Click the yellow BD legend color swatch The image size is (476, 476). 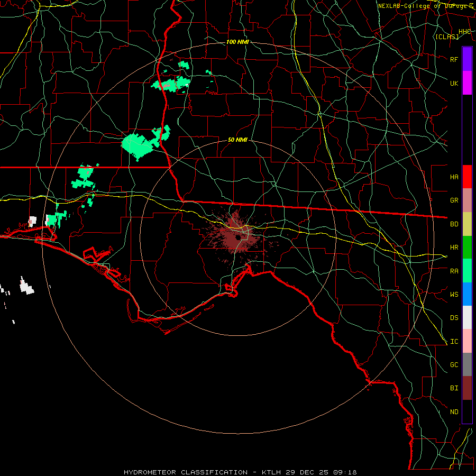[467, 224]
